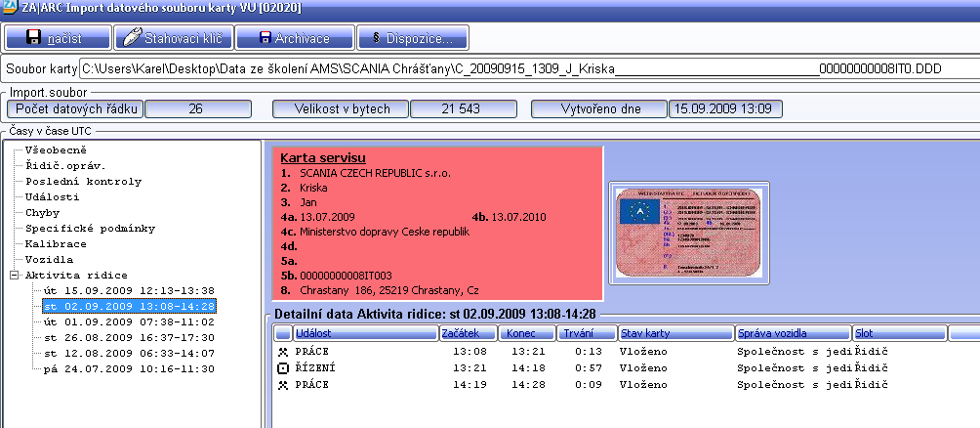Click the '26' data row count value
The width and height of the screenshot is (980, 428).
[197, 108]
